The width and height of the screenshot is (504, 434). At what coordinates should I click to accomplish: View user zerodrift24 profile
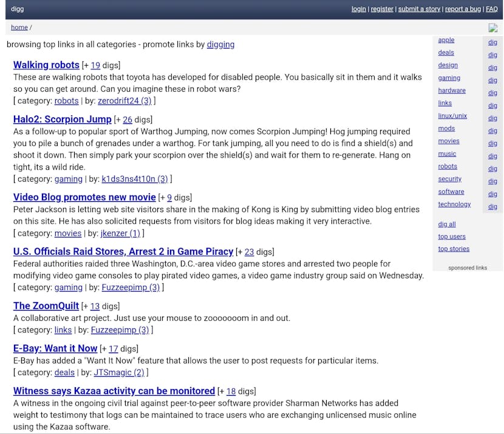[124, 101]
